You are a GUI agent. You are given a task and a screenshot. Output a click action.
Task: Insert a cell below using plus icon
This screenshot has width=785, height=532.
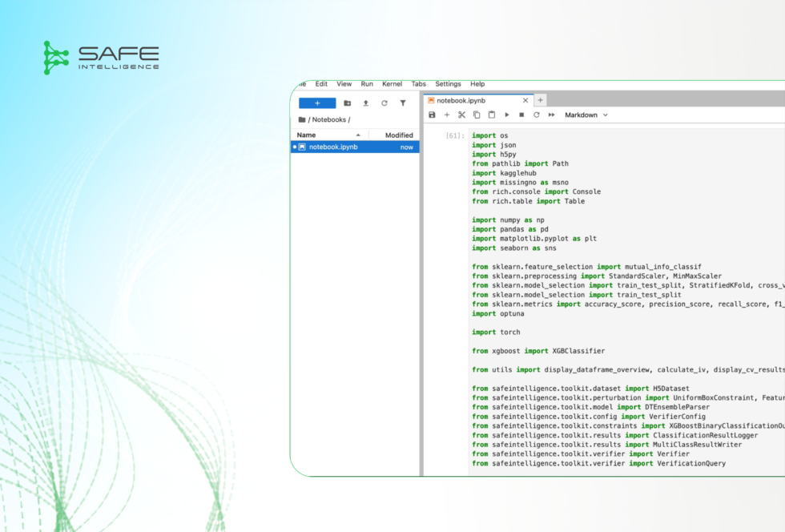tap(447, 115)
